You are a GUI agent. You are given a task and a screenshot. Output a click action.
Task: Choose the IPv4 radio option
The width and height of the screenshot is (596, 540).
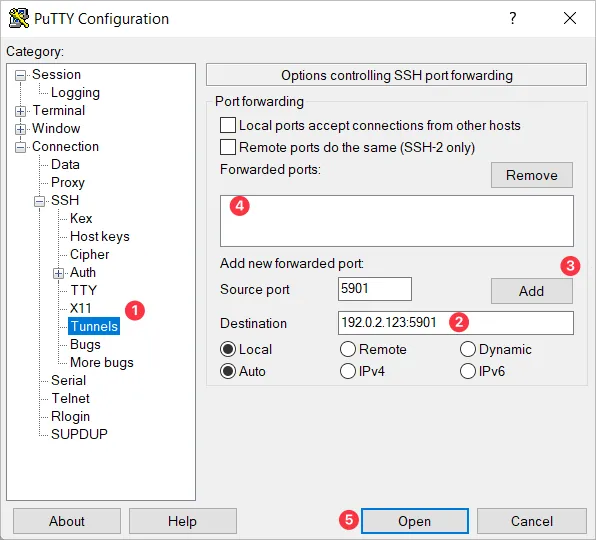(x=348, y=371)
